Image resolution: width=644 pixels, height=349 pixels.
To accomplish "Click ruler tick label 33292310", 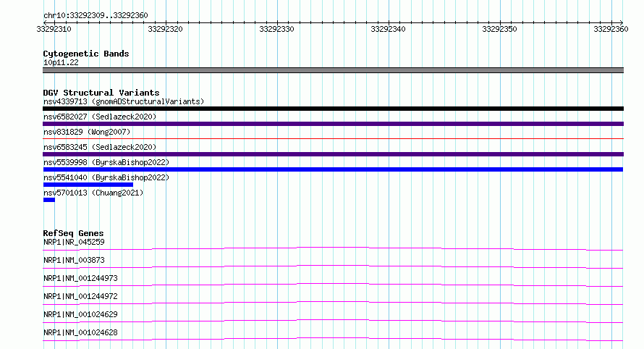I will tap(54, 29).
